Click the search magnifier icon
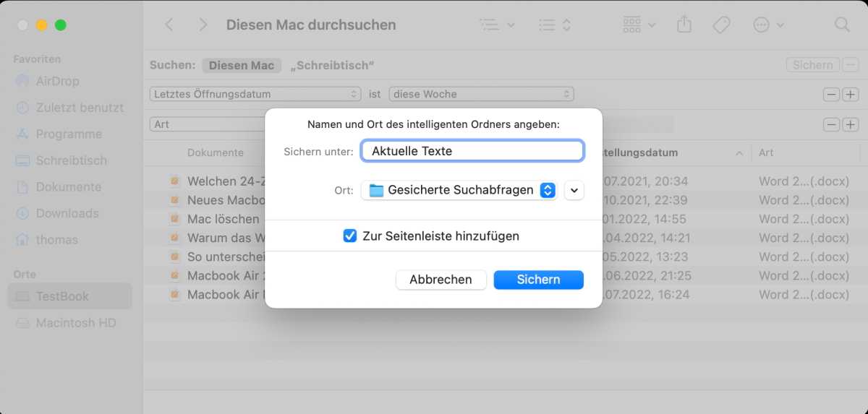 pos(842,25)
